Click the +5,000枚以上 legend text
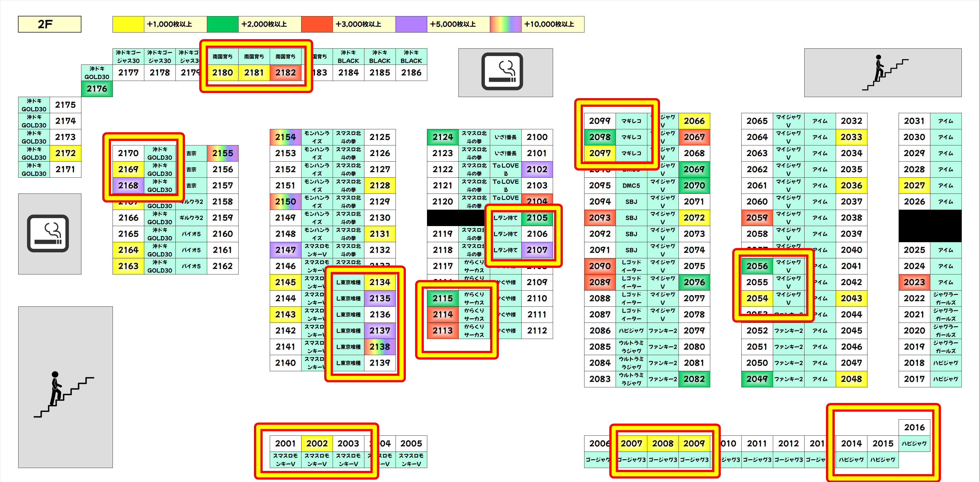This screenshot has width=980, height=482. [x=453, y=24]
